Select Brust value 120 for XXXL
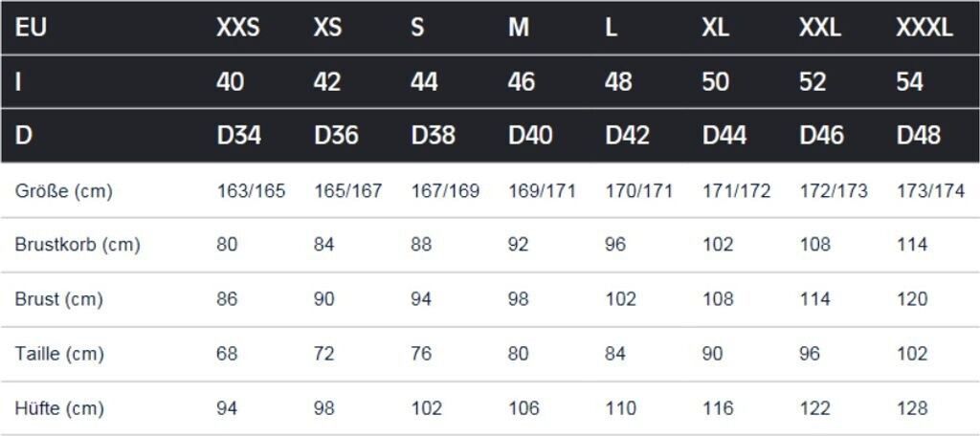This screenshot has height=436, width=980. pos(912,299)
